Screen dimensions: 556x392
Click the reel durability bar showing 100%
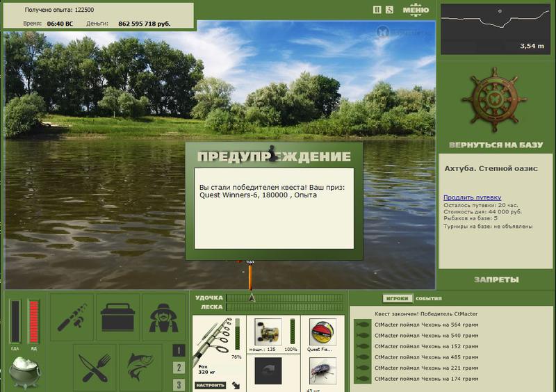point(292,332)
